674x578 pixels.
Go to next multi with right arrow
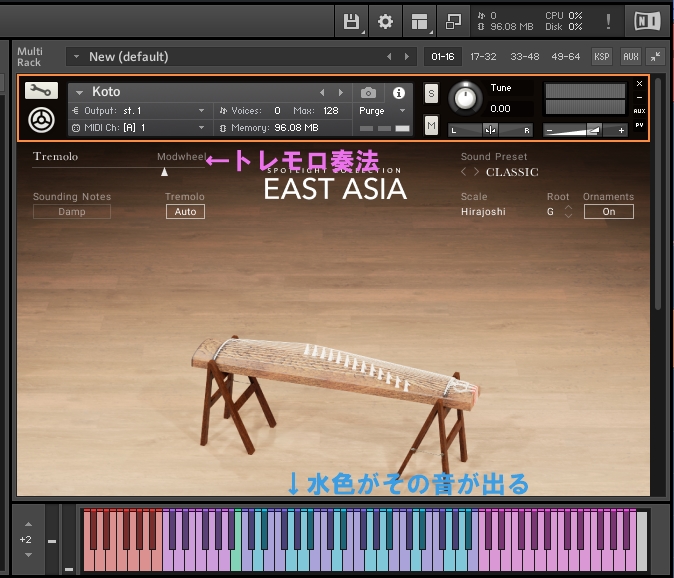(407, 56)
